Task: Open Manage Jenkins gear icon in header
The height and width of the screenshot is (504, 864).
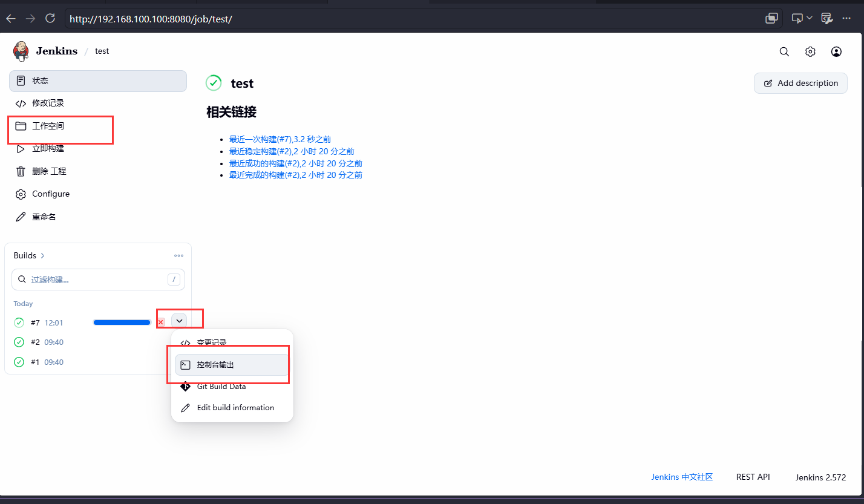Action: pos(810,51)
